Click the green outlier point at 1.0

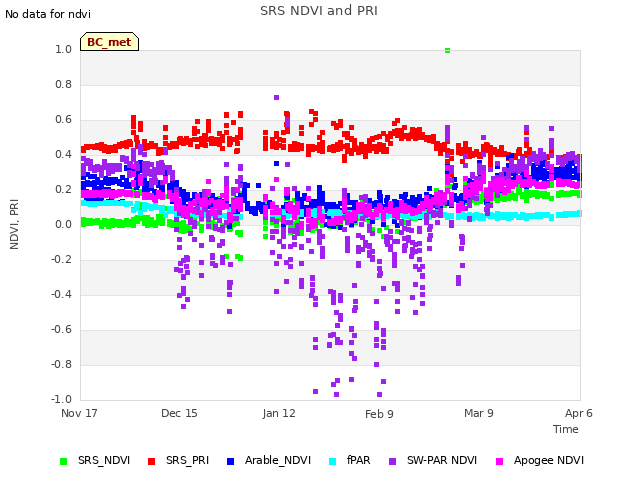point(447,51)
